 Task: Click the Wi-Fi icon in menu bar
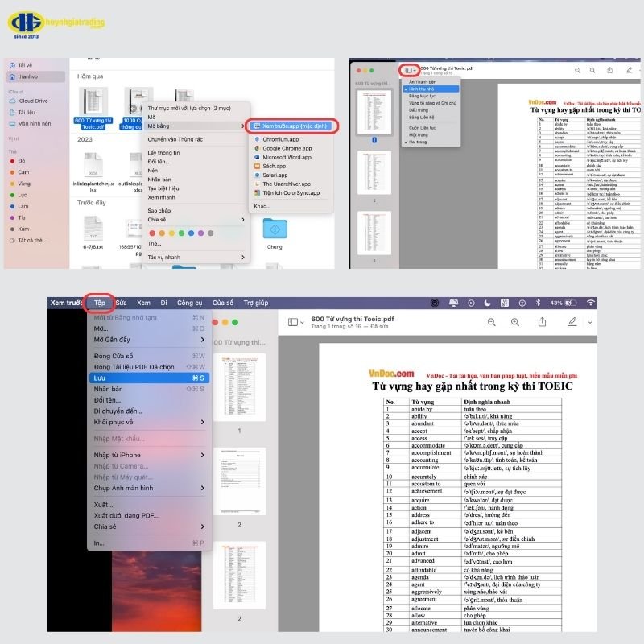pos(591,303)
